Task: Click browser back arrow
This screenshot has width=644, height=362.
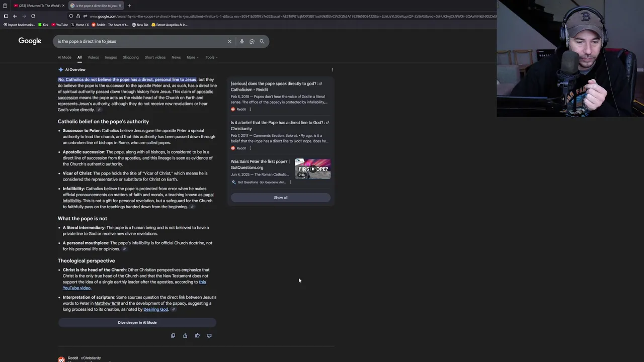Action: tap(15, 16)
